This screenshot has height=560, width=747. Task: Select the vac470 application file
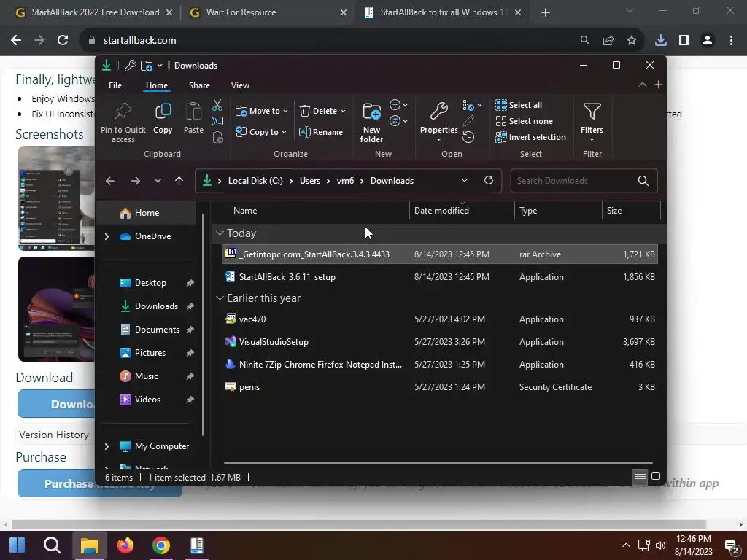tap(439, 319)
